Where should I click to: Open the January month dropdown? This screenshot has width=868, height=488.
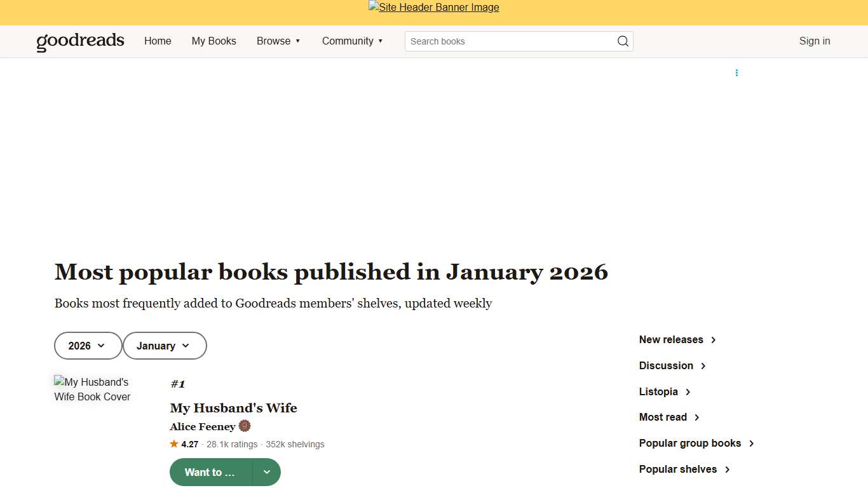point(165,346)
